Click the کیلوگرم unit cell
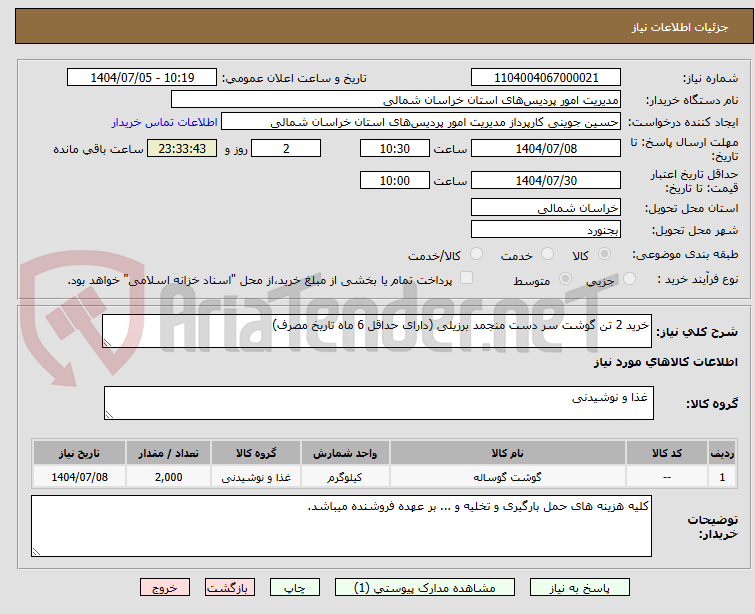The image size is (755, 614). [345, 477]
